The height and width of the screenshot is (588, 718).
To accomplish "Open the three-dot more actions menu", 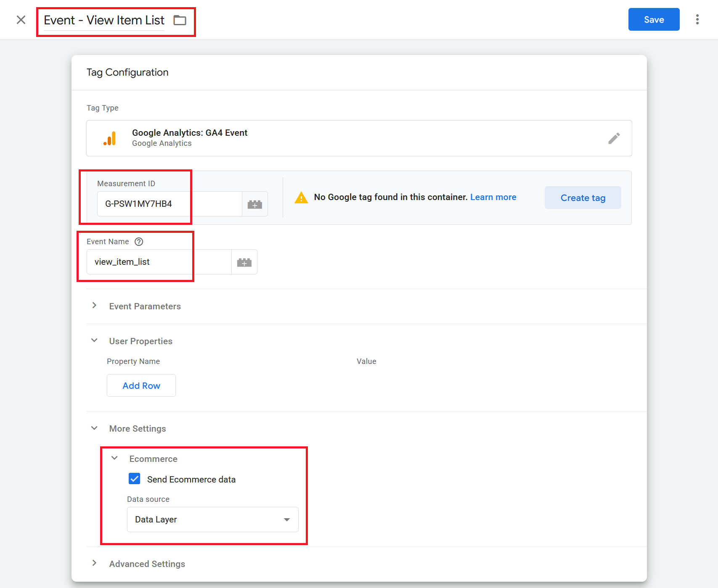I will (x=697, y=19).
